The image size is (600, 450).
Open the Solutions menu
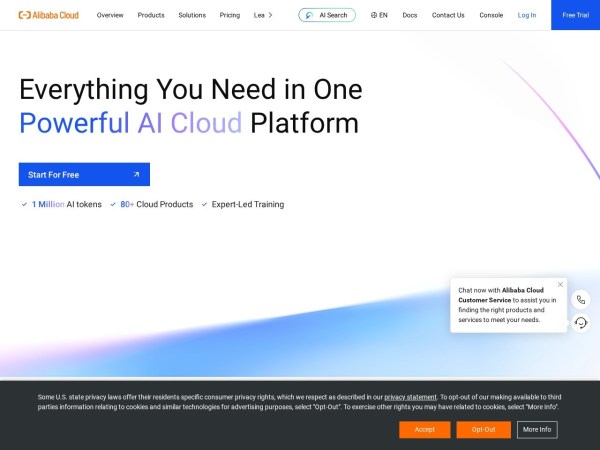point(192,15)
